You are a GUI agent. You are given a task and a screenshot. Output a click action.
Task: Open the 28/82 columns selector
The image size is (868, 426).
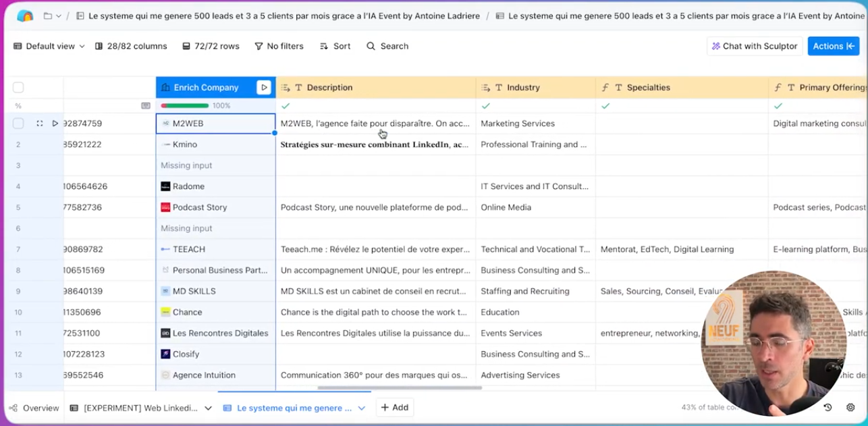point(131,46)
